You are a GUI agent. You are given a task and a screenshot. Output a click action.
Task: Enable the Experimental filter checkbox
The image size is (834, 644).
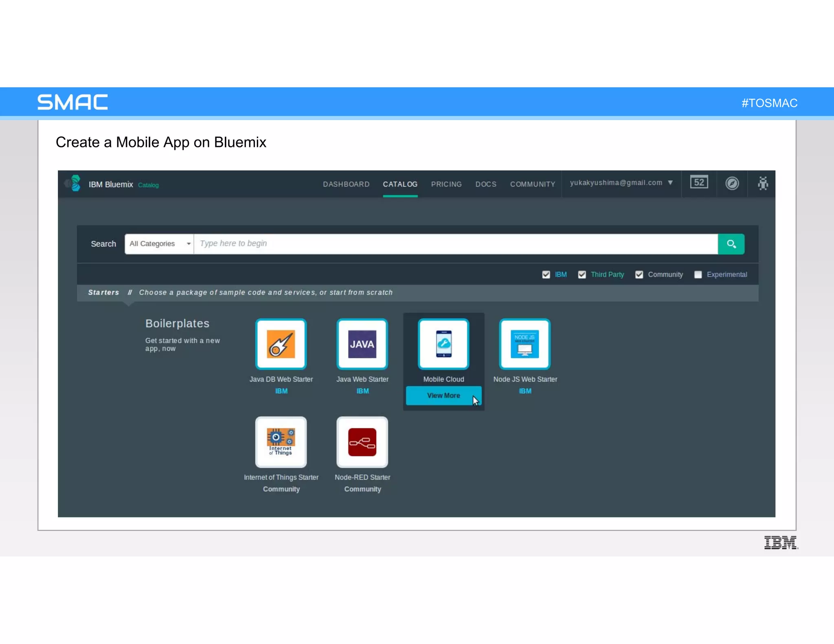pos(698,274)
